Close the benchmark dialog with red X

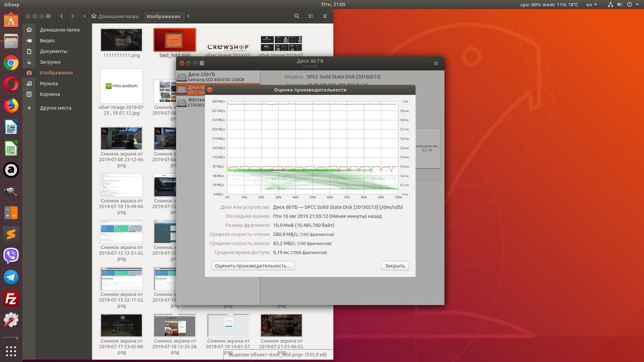(x=210, y=90)
